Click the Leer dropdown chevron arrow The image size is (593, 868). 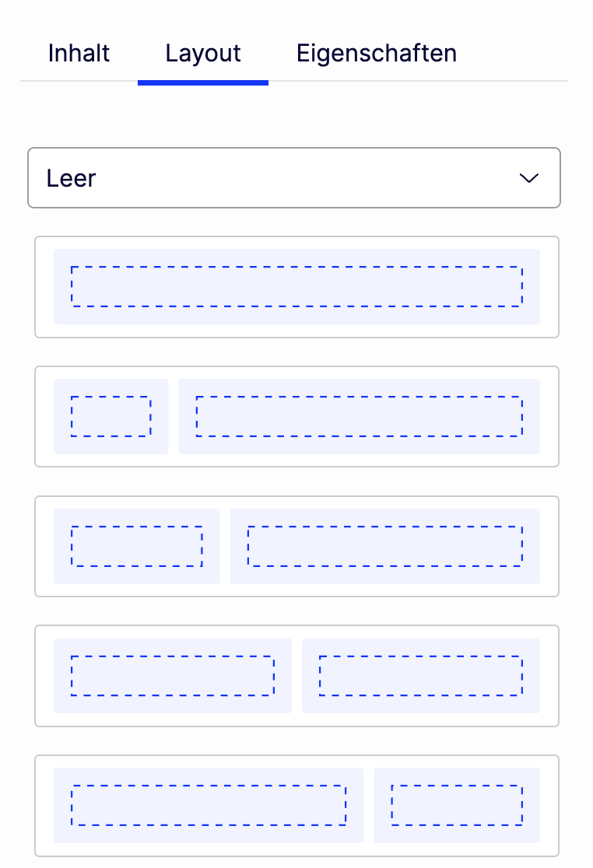pos(529,178)
